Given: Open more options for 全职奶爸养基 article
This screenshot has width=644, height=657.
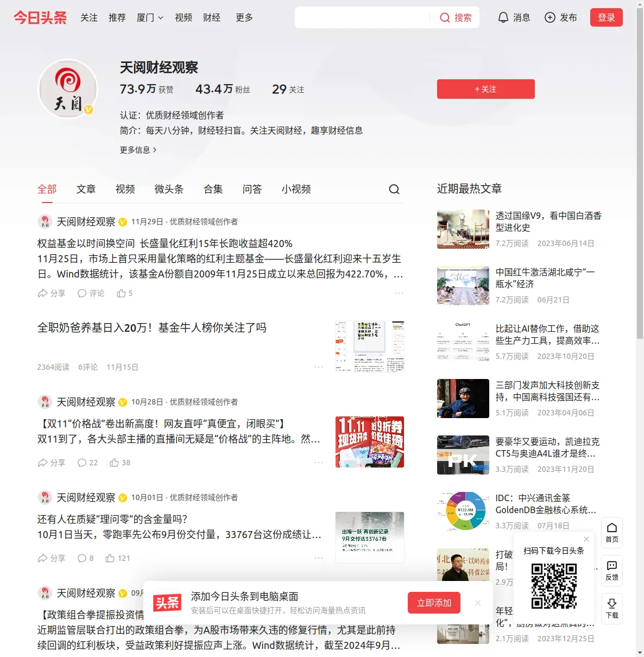Looking at the screenshot, I should pos(319,367).
